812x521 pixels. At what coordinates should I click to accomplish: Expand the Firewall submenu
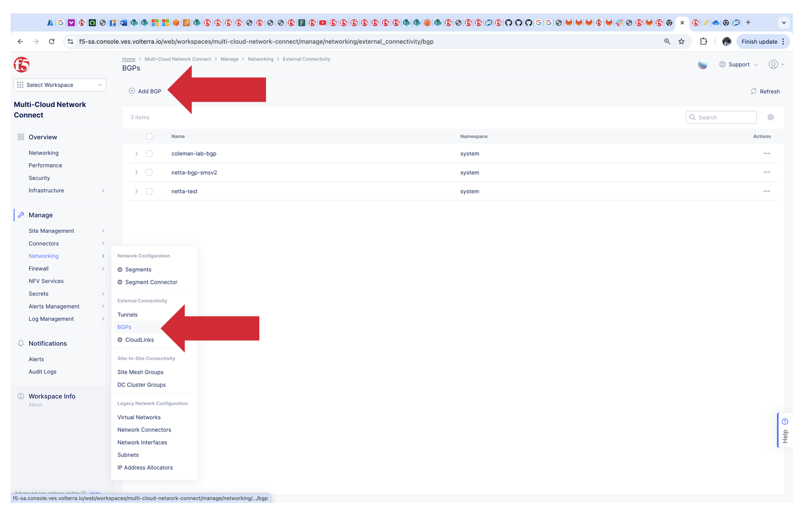click(103, 269)
